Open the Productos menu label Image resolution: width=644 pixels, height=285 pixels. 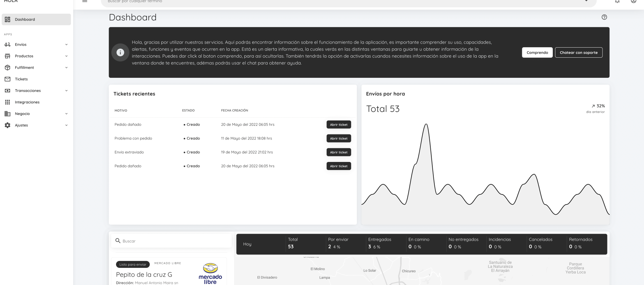pyautogui.click(x=24, y=56)
